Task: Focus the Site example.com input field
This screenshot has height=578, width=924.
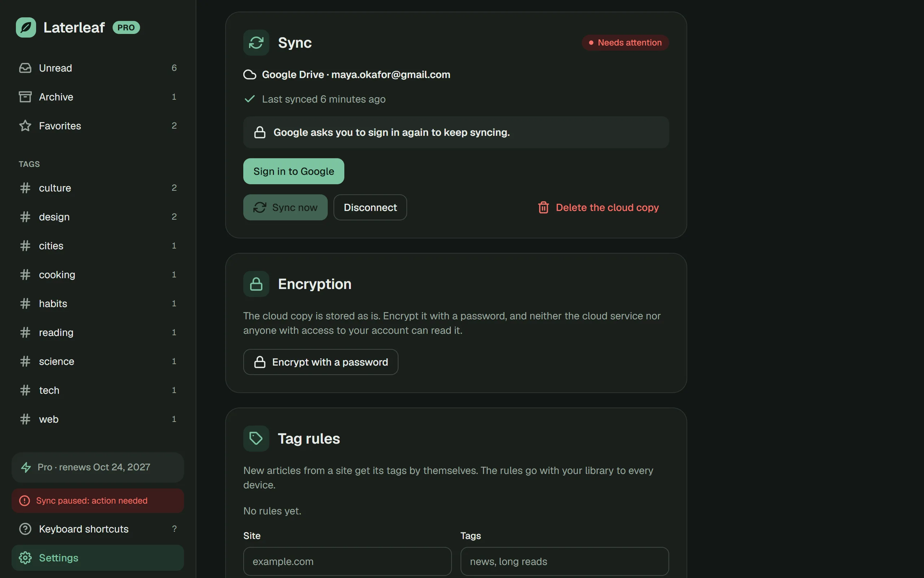Action: pos(348,561)
